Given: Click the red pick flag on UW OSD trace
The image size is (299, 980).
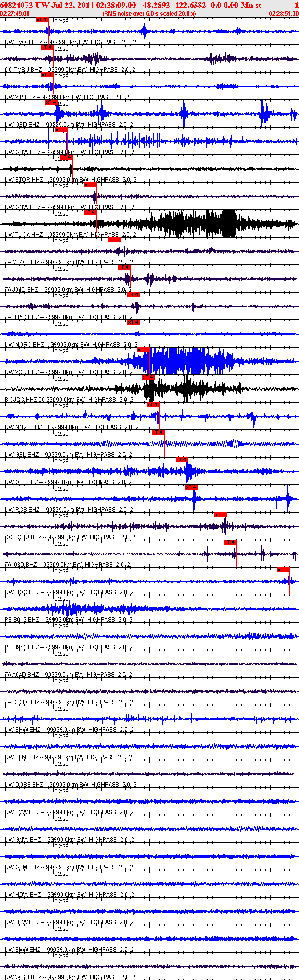Looking at the screenshot, I should point(51,102).
